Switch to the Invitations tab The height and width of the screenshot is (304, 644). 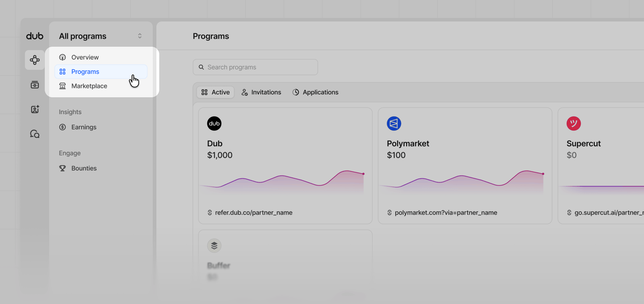pyautogui.click(x=261, y=92)
